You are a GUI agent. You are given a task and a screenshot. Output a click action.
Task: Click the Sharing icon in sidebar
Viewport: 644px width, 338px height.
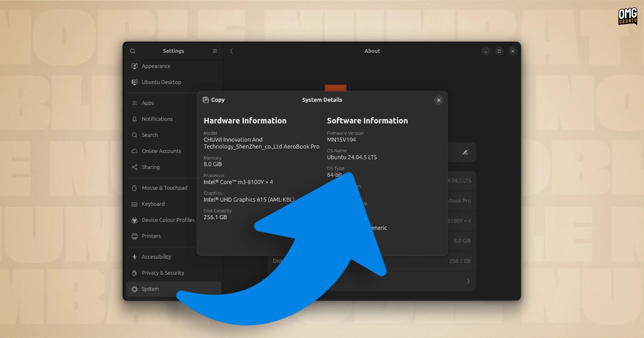click(x=135, y=167)
